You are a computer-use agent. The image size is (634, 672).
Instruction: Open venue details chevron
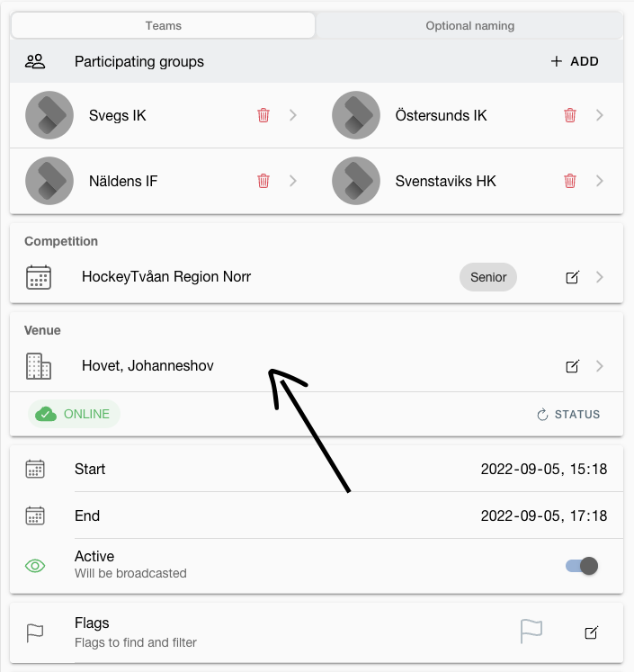pyautogui.click(x=600, y=366)
